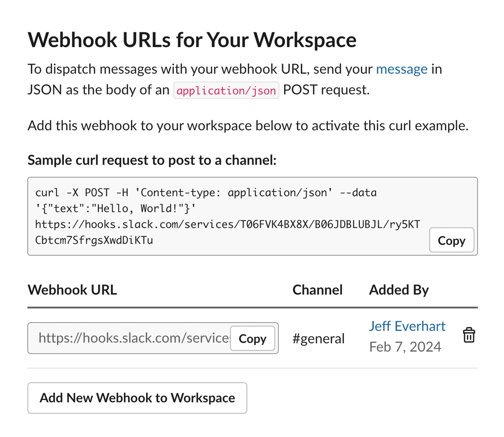Screen dimensions: 504x437
Task: Click the Sample curl request heading
Action: (152, 160)
